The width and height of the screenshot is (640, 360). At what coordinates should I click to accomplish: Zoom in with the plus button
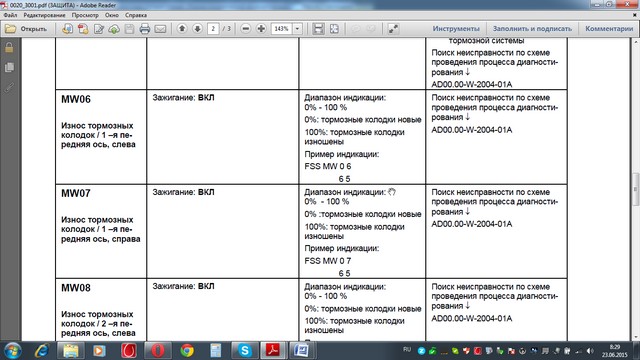click(261, 29)
